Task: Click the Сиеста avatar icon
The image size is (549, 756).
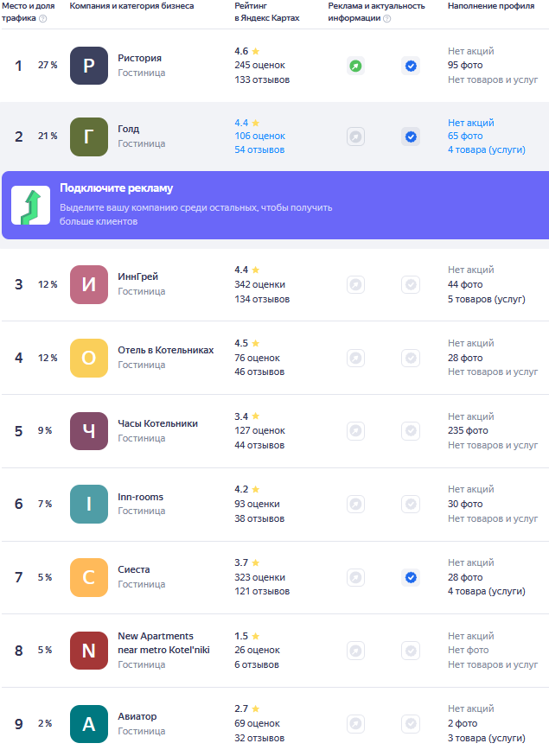Action: click(x=89, y=578)
